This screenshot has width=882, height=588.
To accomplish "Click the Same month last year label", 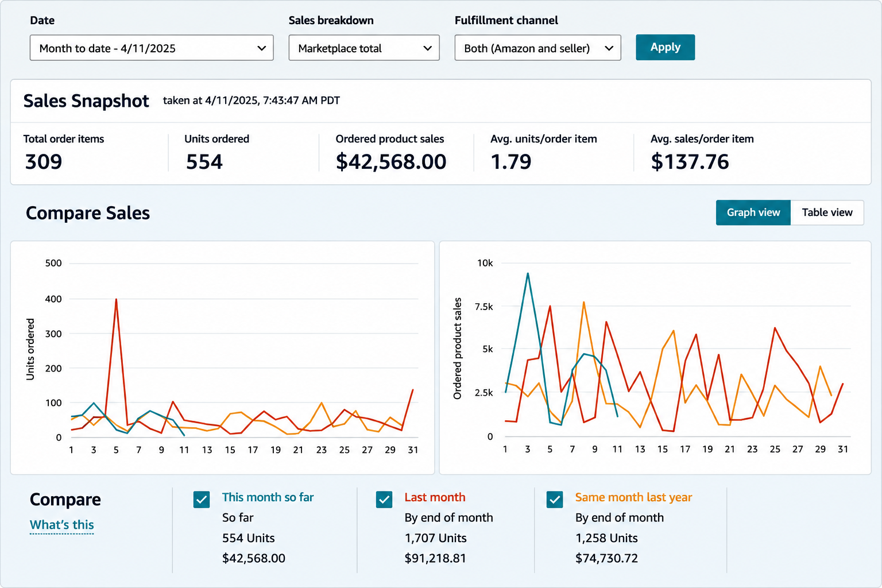I will [633, 497].
